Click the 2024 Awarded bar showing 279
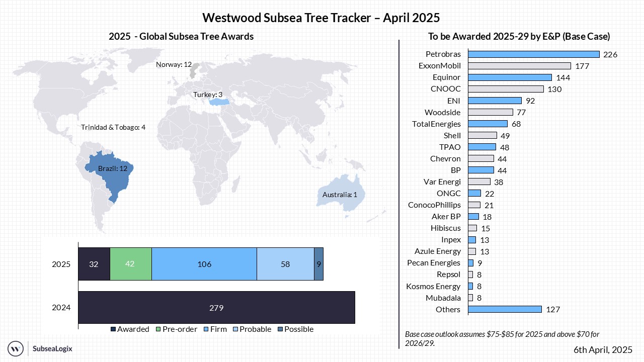This screenshot has height=362, width=644. 216,307
